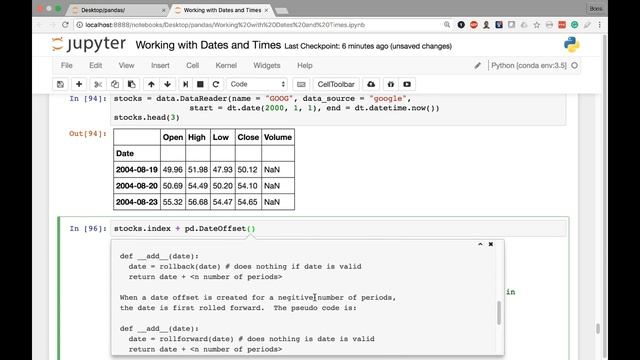Move selected cell up arrow

coord(151,84)
